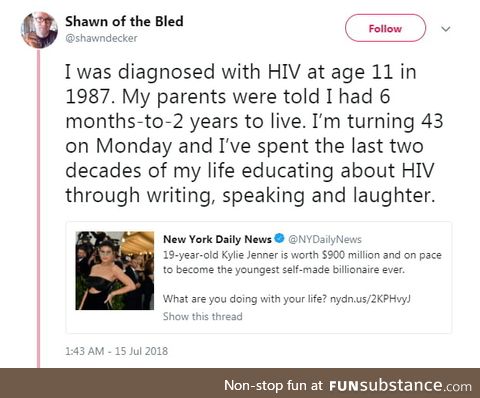Click the quoted tweet's text about Kylie Jenner

pyautogui.click(x=302, y=262)
